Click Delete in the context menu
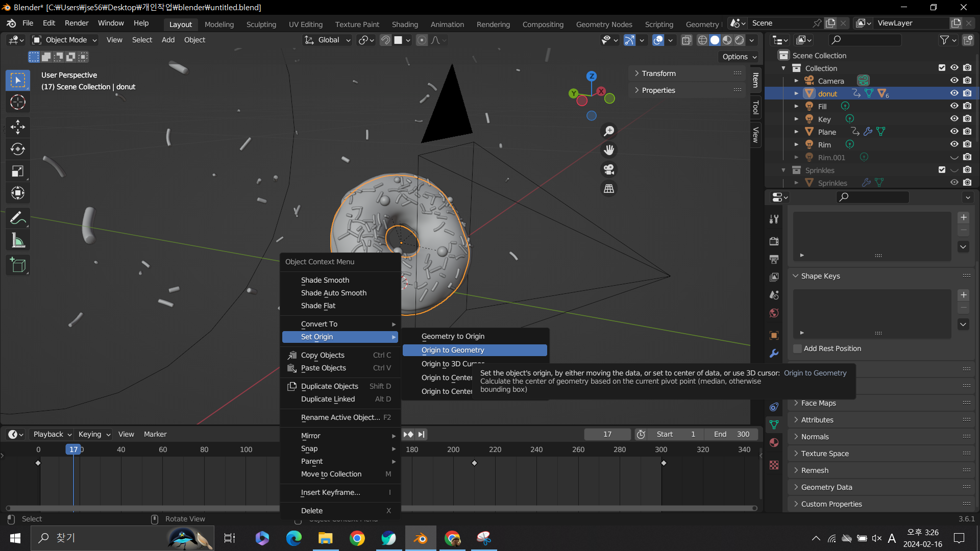The image size is (980, 551). point(340,511)
